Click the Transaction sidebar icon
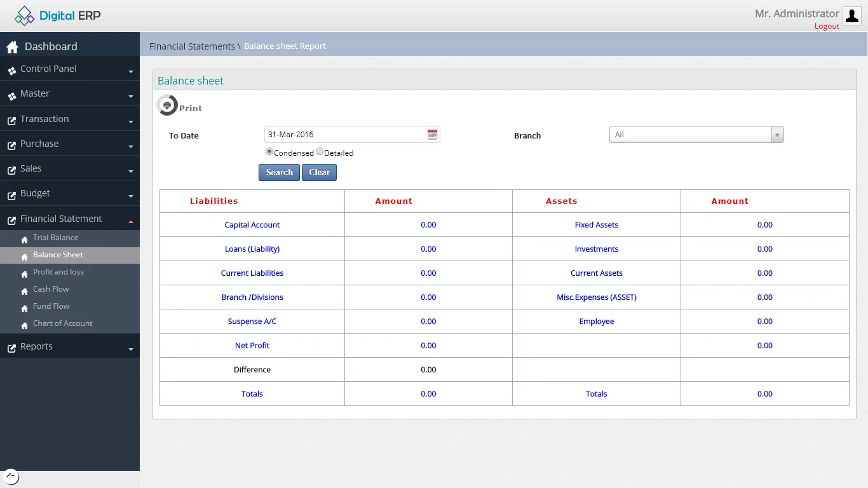The image size is (868, 488). (x=11, y=121)
